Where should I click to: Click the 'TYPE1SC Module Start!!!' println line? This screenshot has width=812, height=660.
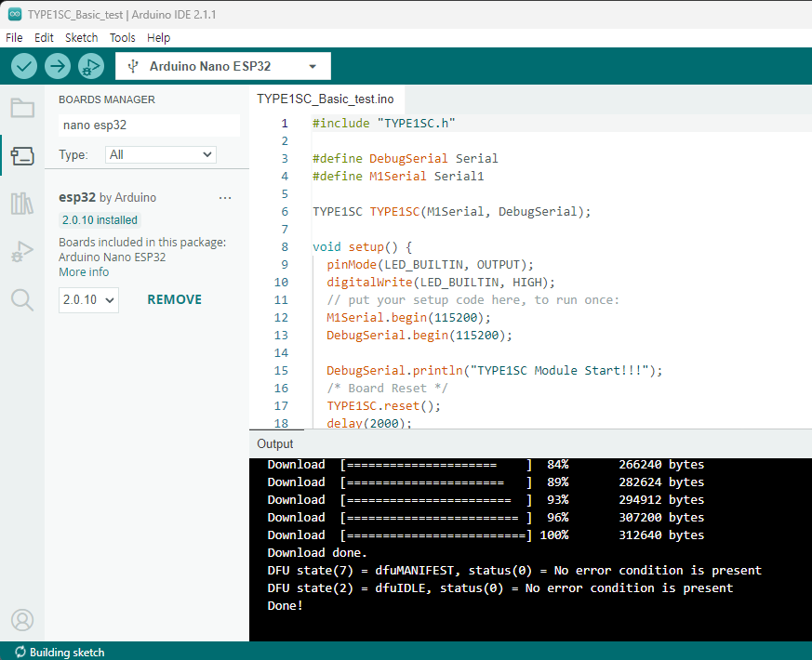click(x=495, y=371)
